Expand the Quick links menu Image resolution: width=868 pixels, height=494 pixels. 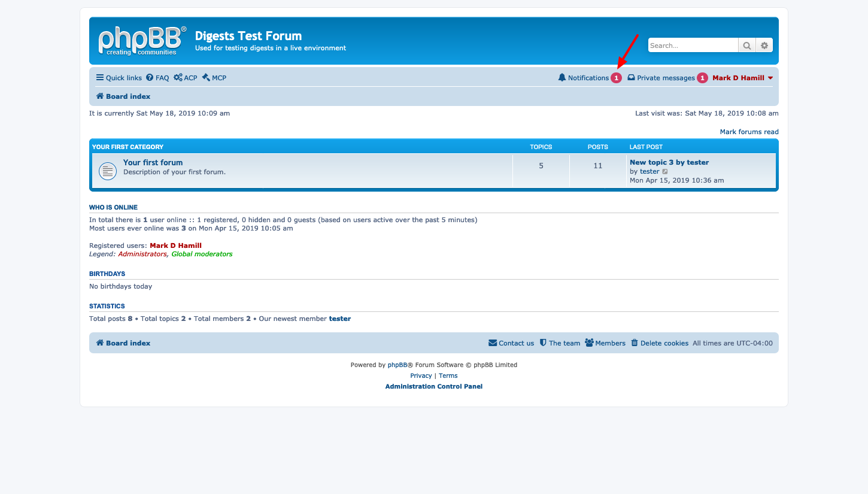click(x=119, y=78)
